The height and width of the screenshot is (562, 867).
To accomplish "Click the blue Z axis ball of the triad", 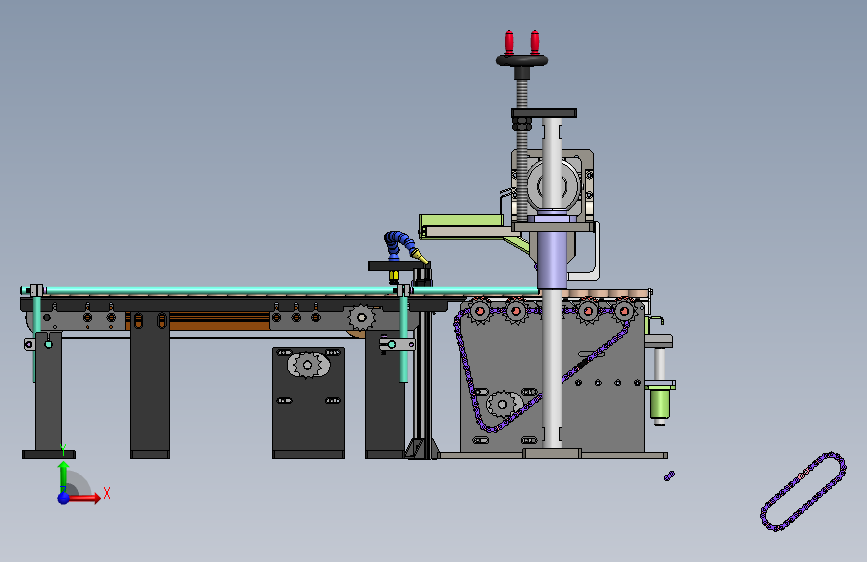I will click(x=64, y=498).
